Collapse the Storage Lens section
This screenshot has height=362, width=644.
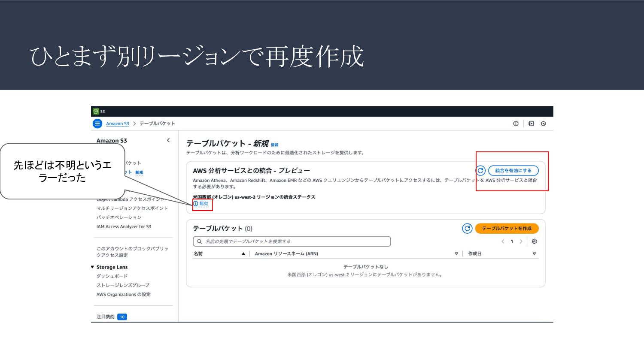tap(92, 267)
